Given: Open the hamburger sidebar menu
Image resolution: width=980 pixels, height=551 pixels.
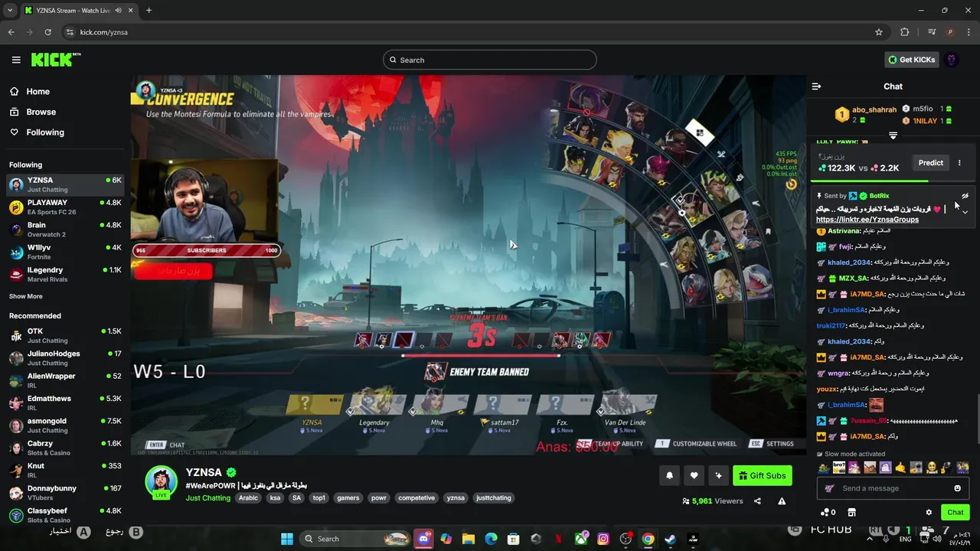Looking at the screenshot, I should (16, 60).
